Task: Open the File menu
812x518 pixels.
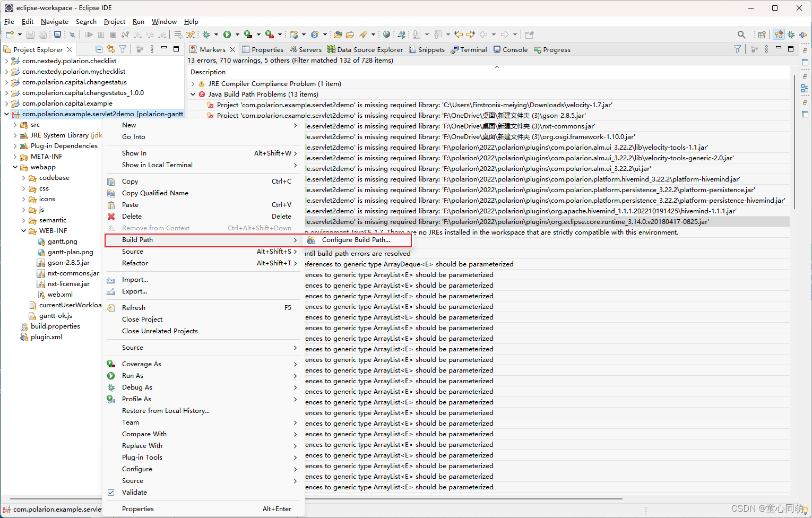Action: [x=10, y=21]
